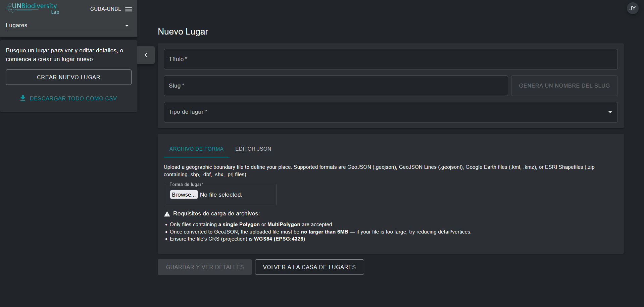Click Genera un Nombre del Slug button

(564, 86)
